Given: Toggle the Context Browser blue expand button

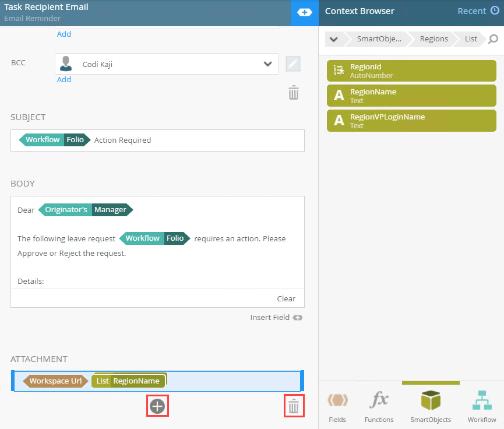Looking at the screenshot, I should point(304,13).
